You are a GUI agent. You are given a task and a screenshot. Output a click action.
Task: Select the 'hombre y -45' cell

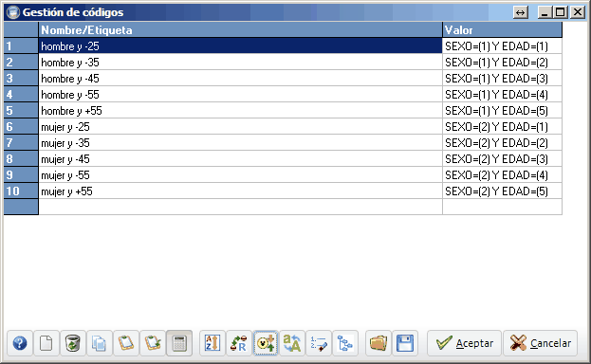click(x=240, y=79)
